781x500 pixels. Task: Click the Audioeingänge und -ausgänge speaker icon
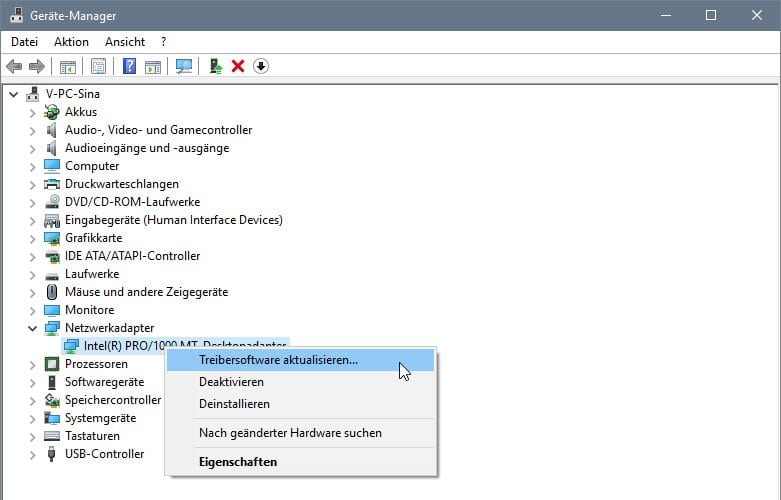(x=52, y=148)
